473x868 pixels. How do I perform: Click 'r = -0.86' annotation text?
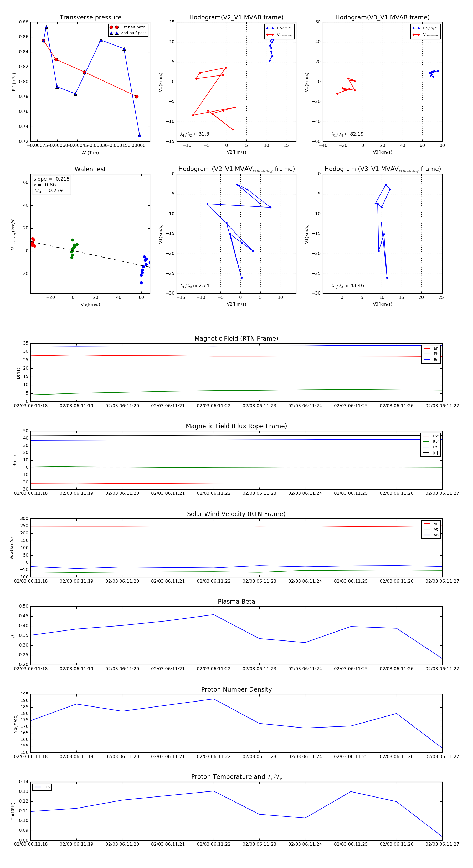point(45,185)
